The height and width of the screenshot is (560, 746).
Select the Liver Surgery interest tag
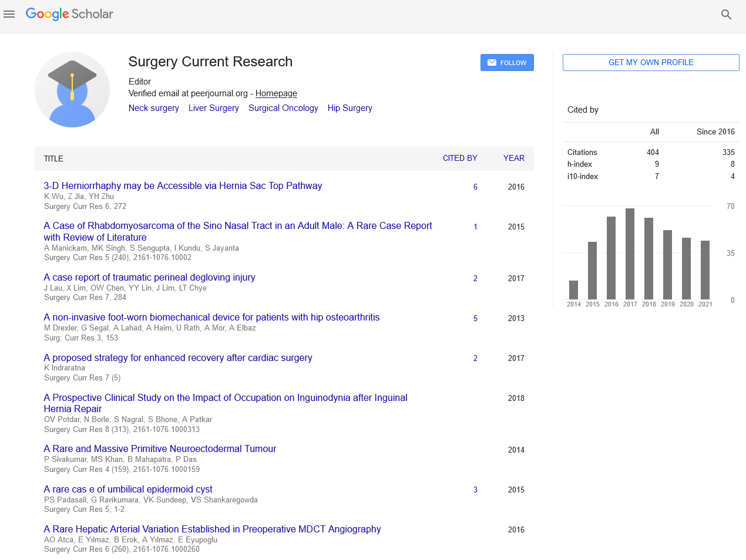pos(214,108)
